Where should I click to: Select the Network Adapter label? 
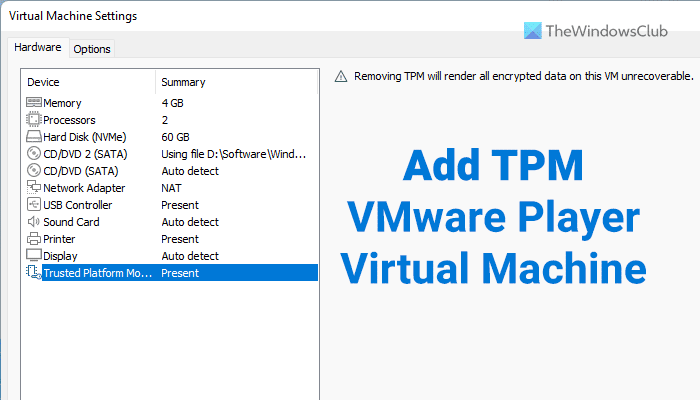[84, 188]
